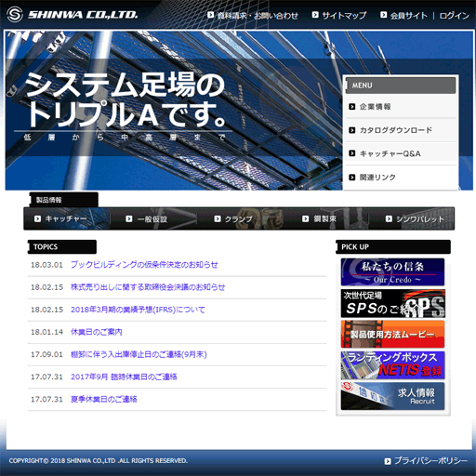Click arrow icon beside クランプ
Viewport: 476px width, 476px height.
click(x=218, y=218)
